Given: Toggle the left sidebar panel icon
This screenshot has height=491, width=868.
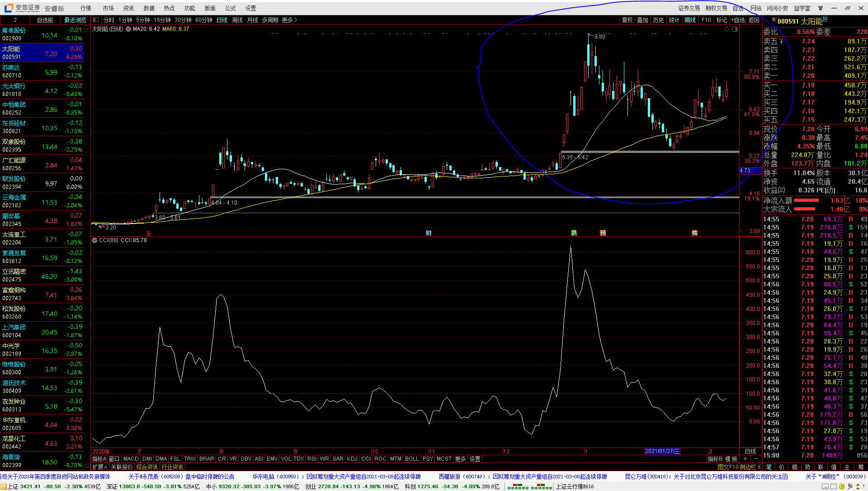Looking at the screenshot, I should tap(95, 20).
